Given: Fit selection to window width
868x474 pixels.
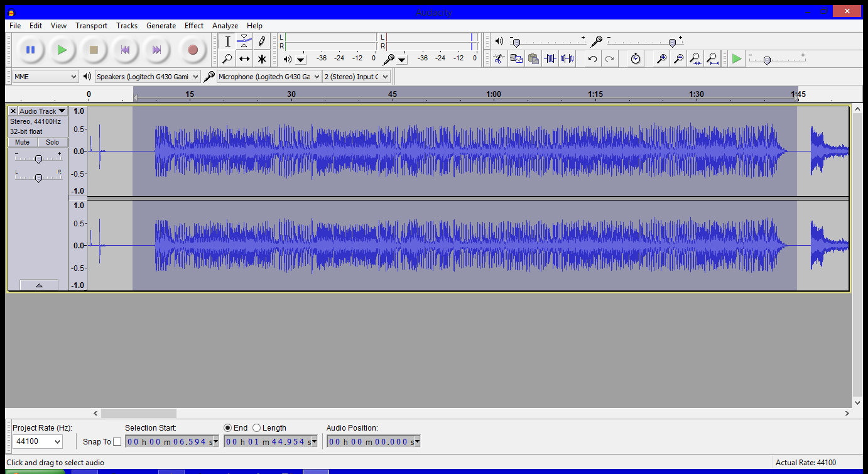Looking at the screenshot, I should coord(695,58).
